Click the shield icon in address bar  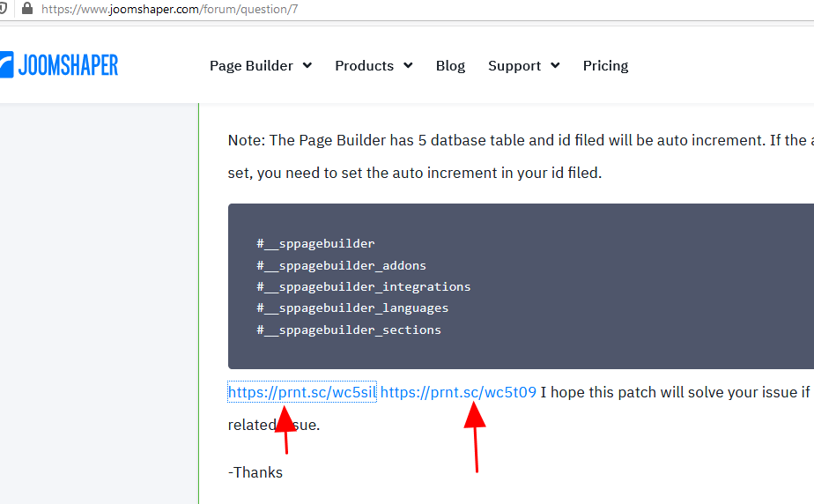tap(4, 8)
